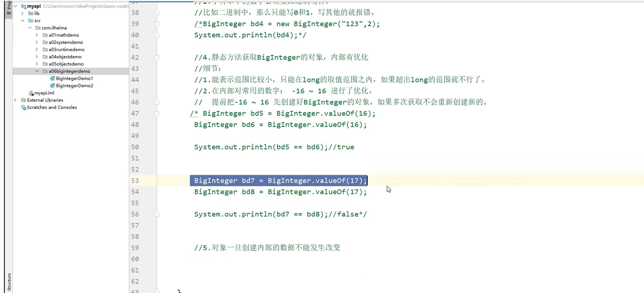
Task: Click the src source folder icon
Action: click(x=31, y=21)
